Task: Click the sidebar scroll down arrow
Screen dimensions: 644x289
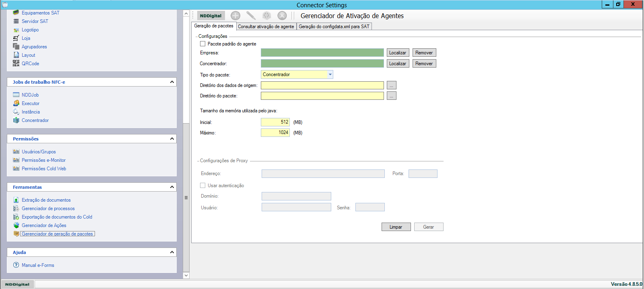Action: tap(186, 275)
